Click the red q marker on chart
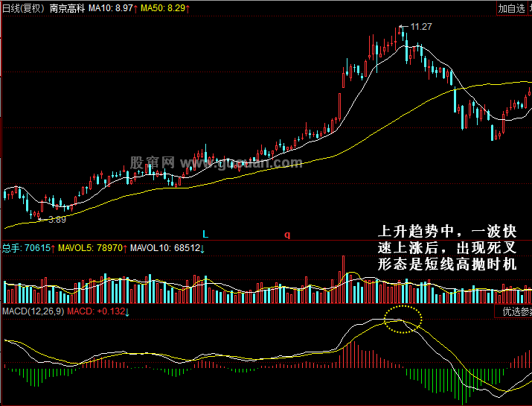The height and width of the screenshot is (406, 532). [x=287, y=234]
